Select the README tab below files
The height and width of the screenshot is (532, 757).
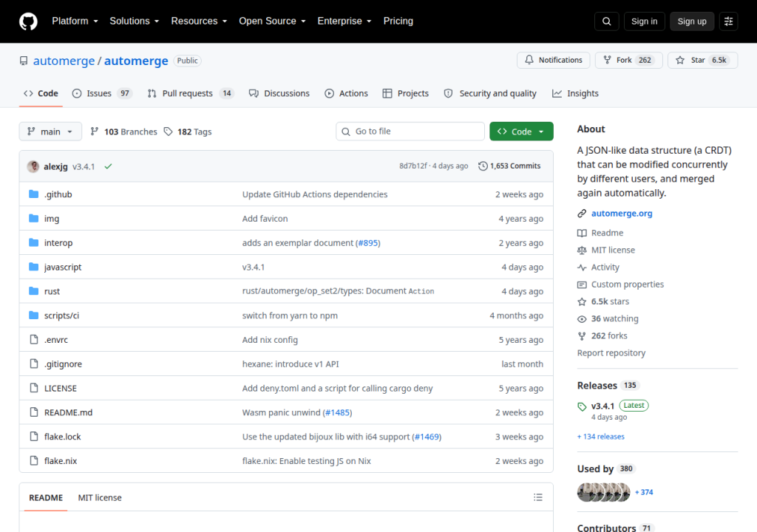pyautogui.click(x=46, y=497)
